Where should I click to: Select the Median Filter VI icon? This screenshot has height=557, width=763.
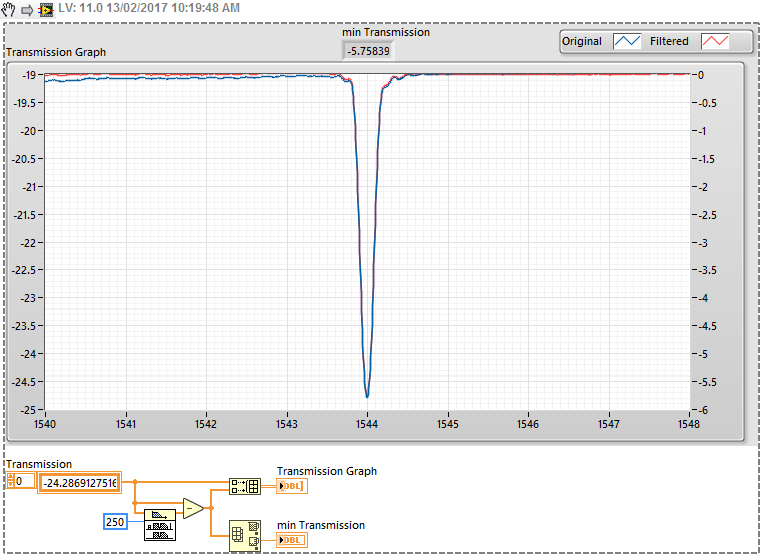pyautogui.click(x=160, y=525)
